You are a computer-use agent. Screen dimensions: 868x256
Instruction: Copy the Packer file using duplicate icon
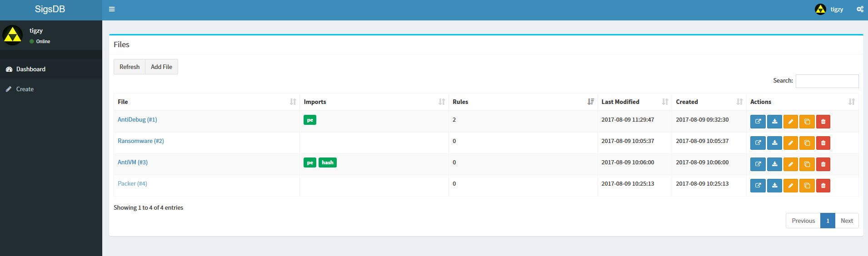point(807,186)
